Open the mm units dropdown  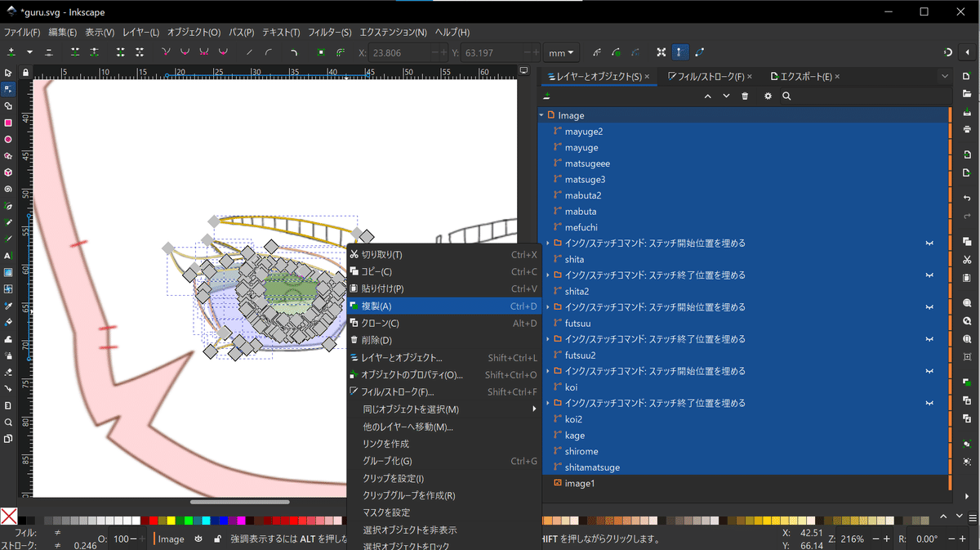point(561,52)
